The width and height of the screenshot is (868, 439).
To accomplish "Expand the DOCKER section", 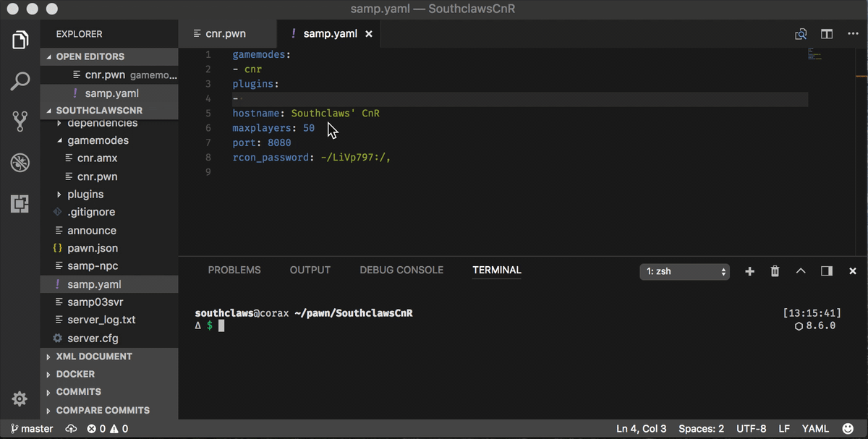I will click(x=109, y=374).
